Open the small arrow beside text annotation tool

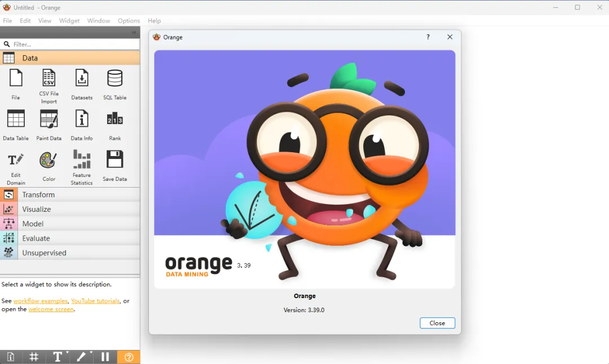pyautogui.click(x=68, y=352)
